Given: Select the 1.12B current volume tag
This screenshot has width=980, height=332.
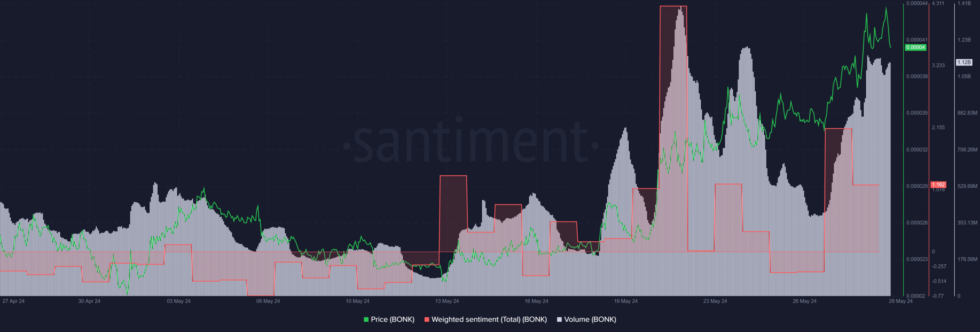Looking at the screenshot, I should (964, 62).
